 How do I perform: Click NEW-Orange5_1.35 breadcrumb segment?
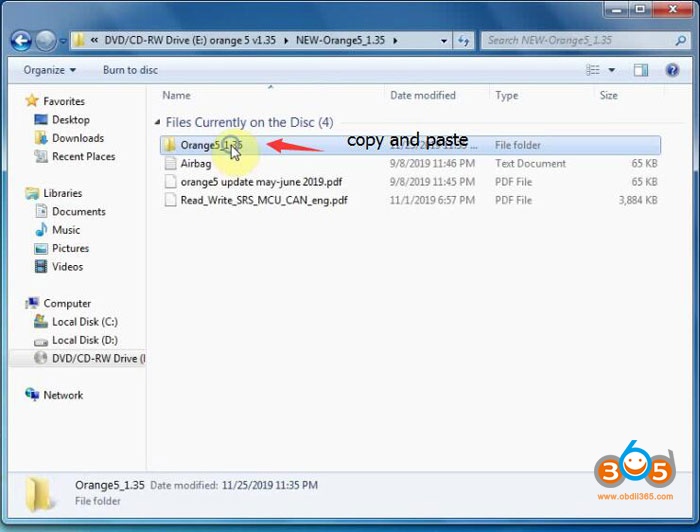340,41
